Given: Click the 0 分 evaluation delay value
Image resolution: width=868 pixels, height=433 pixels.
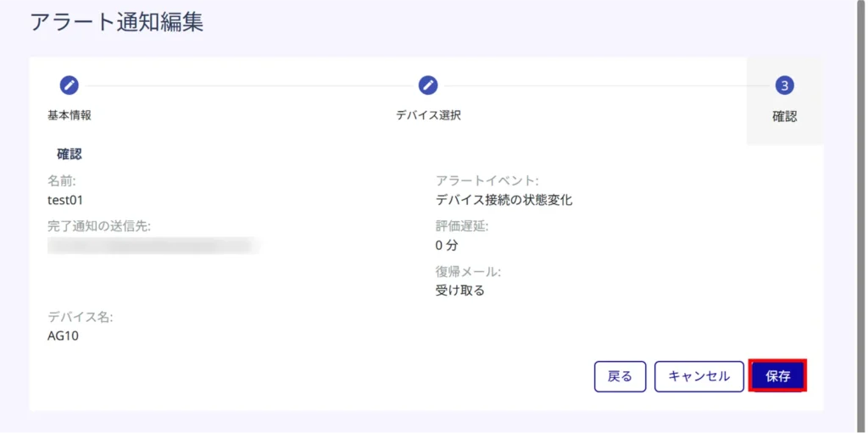Looking at the screenshot, I should 446,246.
